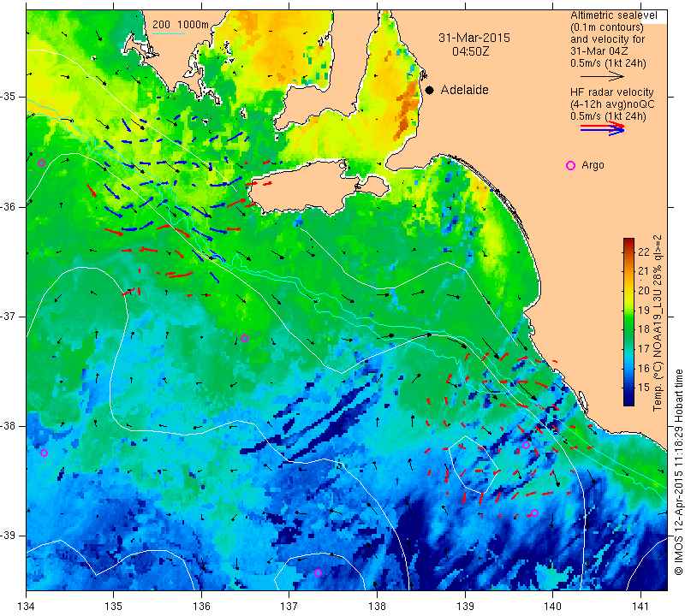The image size is (685, 616).
Task: Click the longitude axis label 138
Action: [x=377, y=606]
